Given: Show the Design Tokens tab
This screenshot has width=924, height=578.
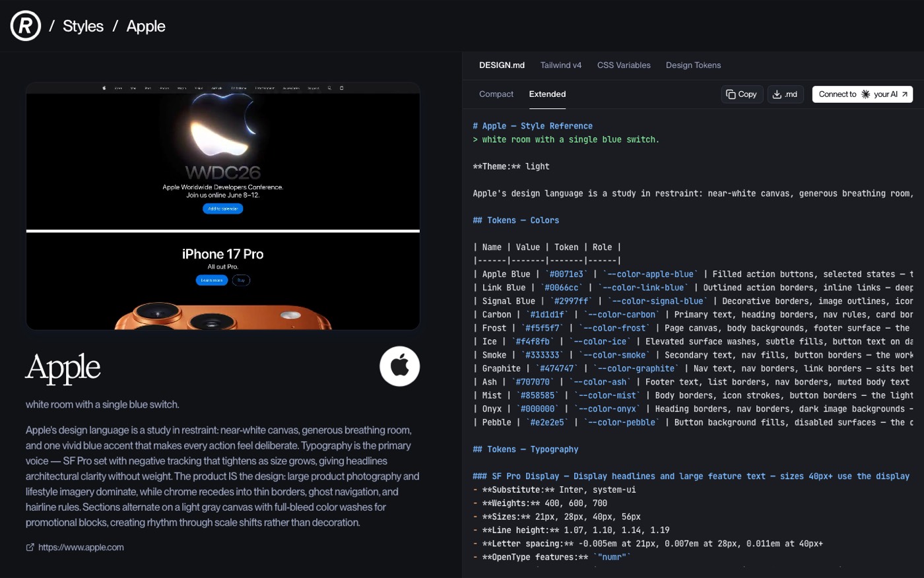Looking at the screenshot, I should tap(693, 65).
